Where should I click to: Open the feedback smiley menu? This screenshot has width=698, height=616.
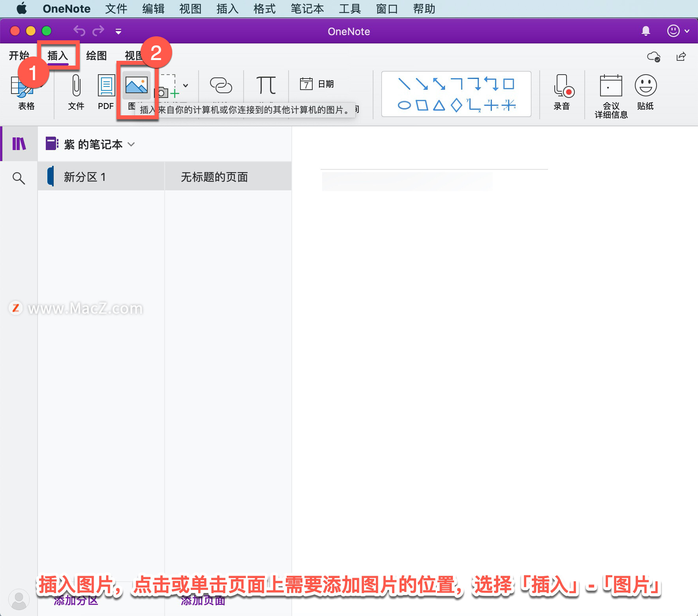click(678, 31)
